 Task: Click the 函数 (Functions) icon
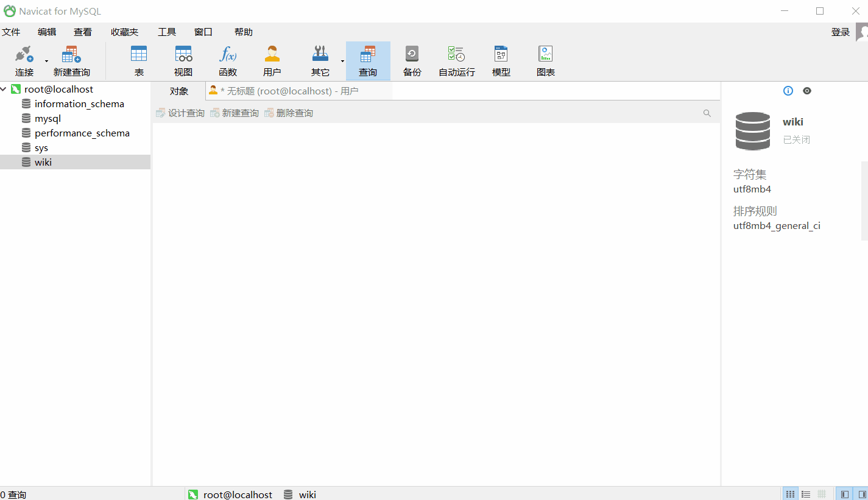tap(228, 59)
